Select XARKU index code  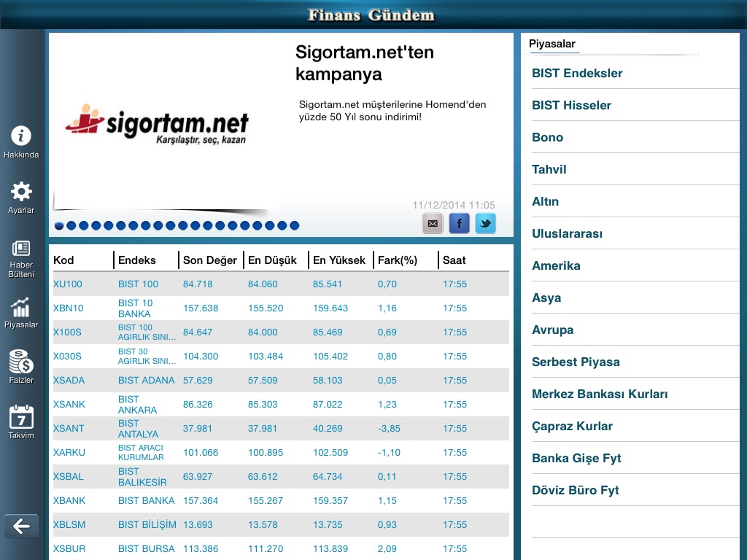[x=69, y=452]
